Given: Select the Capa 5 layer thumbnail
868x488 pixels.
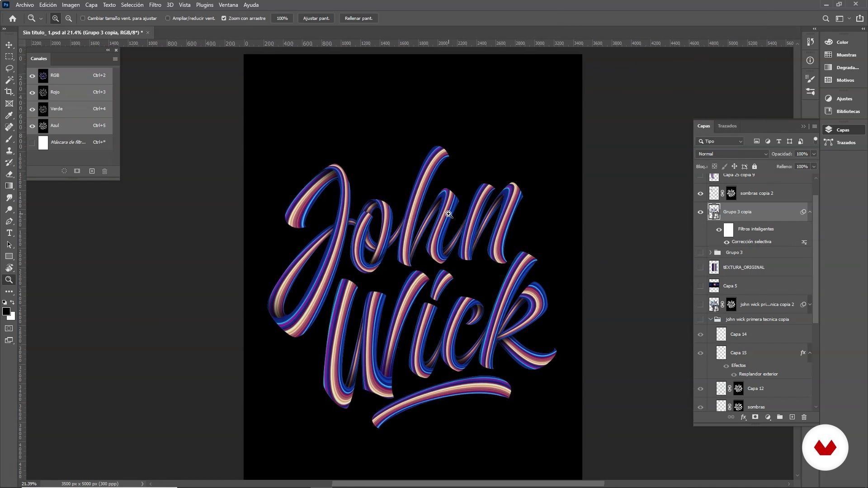Looking at the screenshot, I should click(x=714, y=286).
